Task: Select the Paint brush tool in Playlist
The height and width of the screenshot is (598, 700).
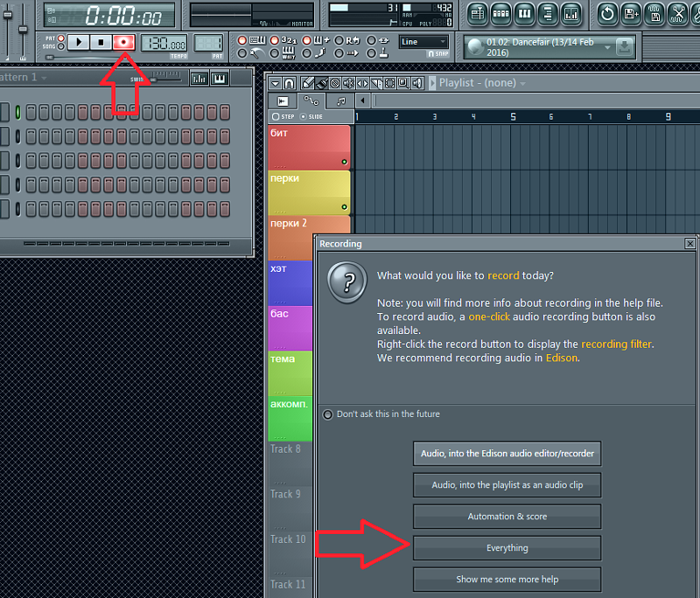Action: coord(321,83)
